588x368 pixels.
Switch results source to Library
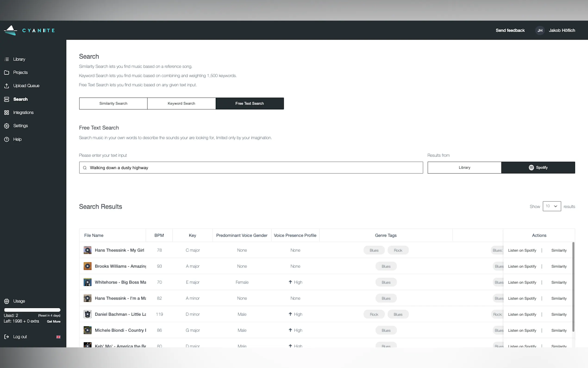(x=464, y=168)
